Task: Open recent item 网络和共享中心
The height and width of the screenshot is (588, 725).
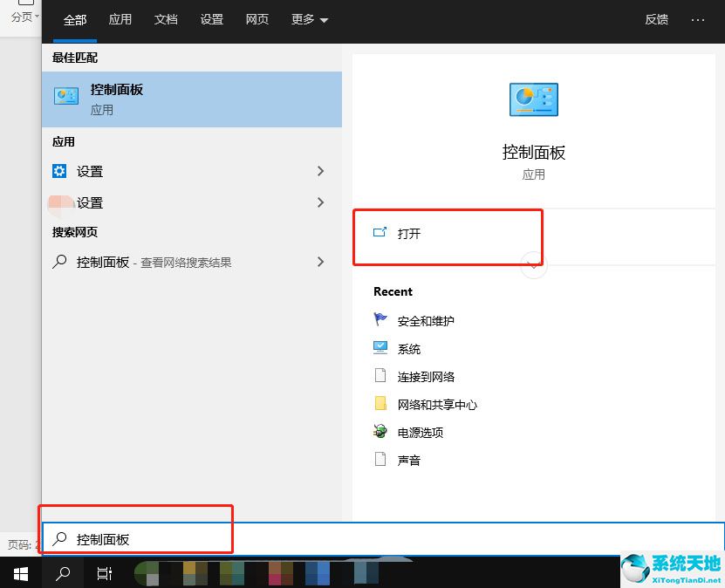Action: (x=437, y=405)
